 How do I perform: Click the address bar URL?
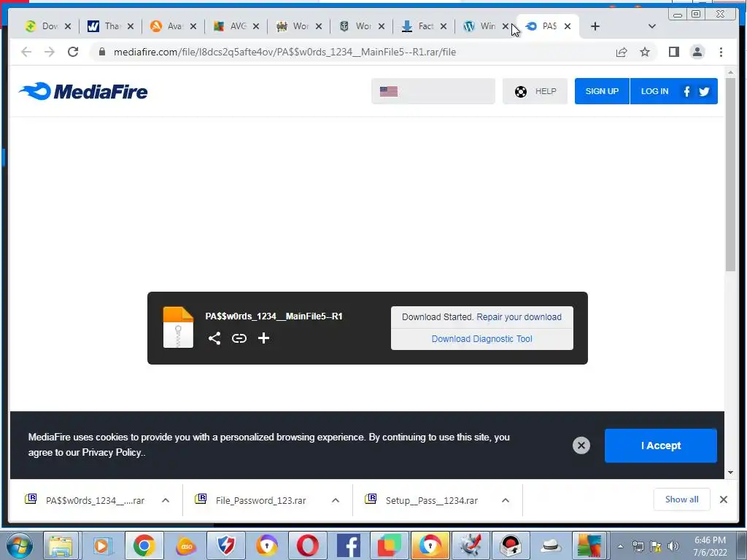tap(285, 52)
